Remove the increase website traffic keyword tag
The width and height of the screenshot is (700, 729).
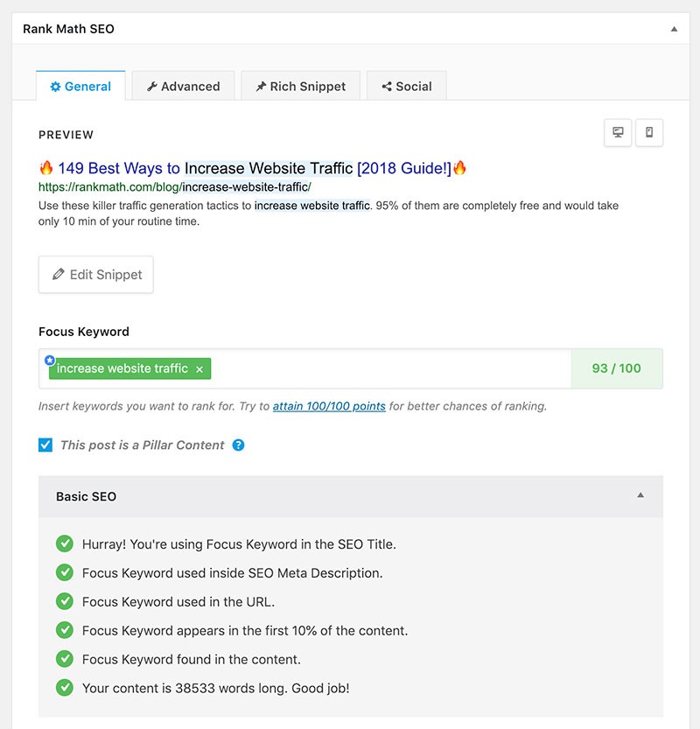tap(199, 369)
